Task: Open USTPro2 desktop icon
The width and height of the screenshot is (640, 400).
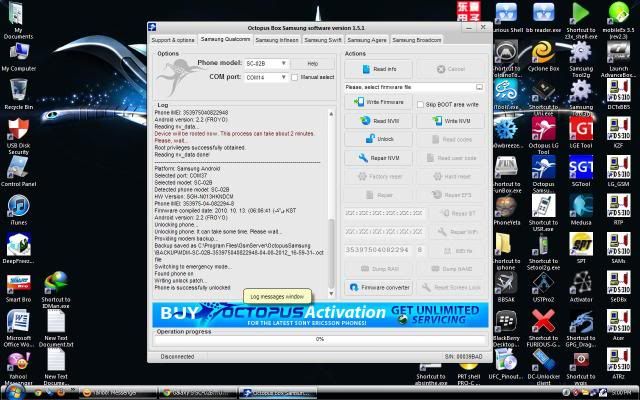Action: [x=543, y=287]
